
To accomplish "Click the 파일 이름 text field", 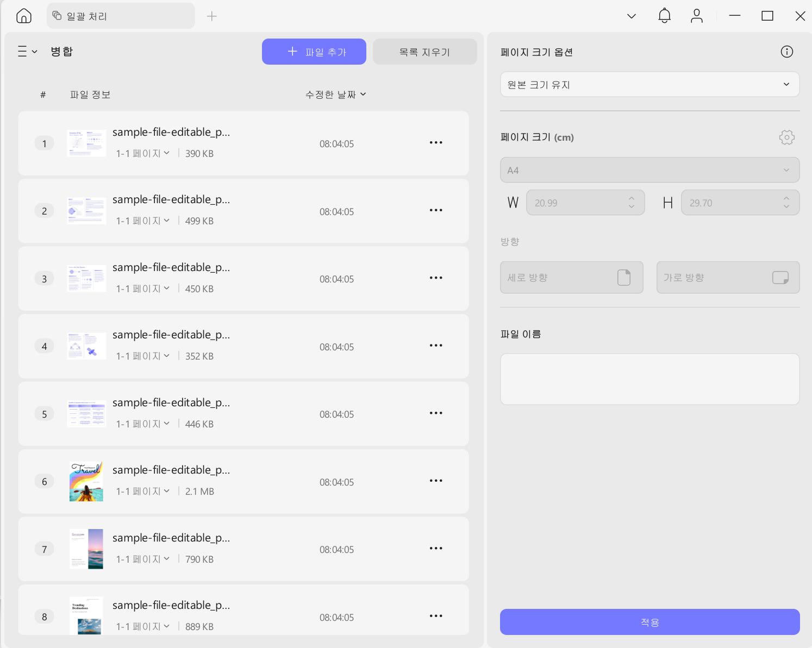I will coord(649,379).
